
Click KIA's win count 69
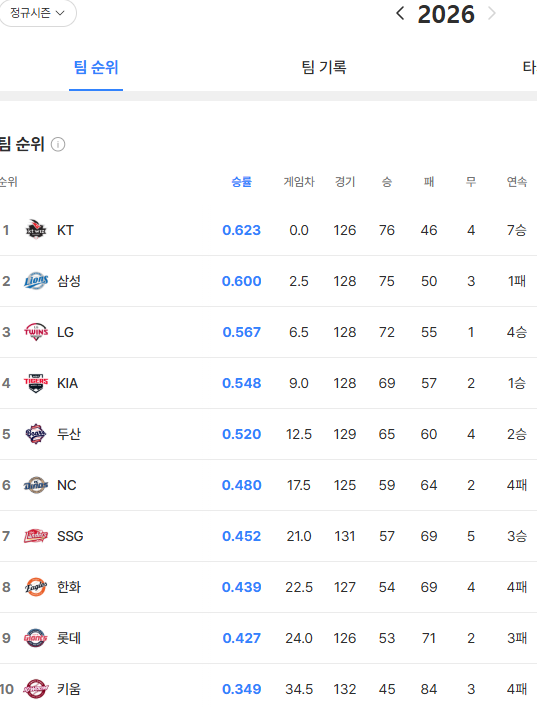click(x=387, y=383)
